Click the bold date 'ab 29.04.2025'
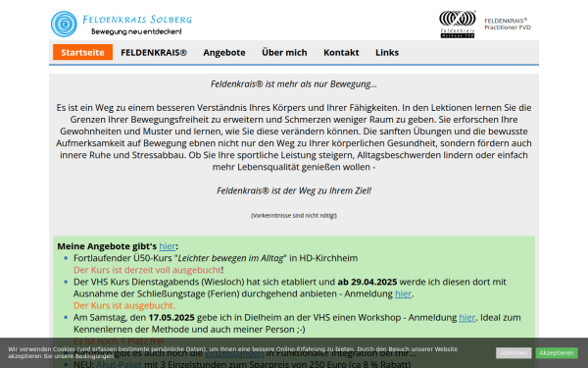The image size is (588, 368). (x=367, y=282)
